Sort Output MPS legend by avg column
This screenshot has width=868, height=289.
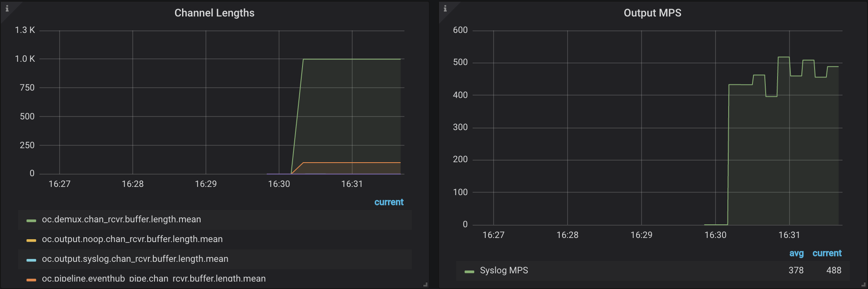tap(796, 253)
